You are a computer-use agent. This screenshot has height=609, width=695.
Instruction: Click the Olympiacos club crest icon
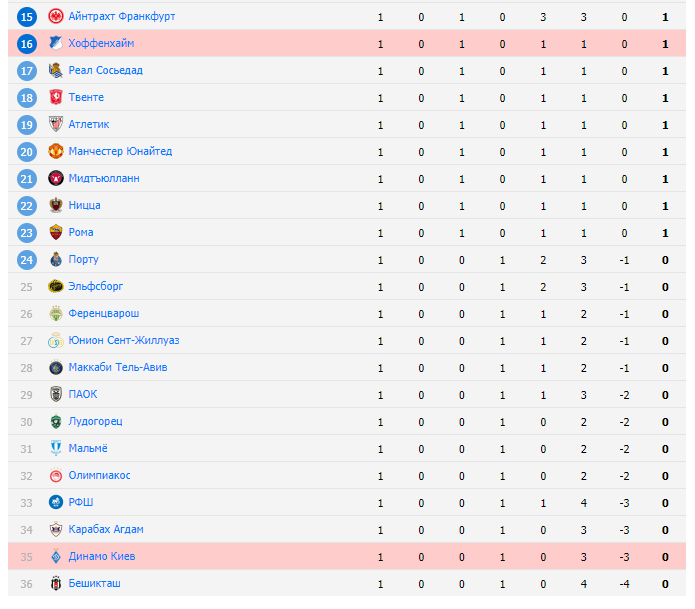click(x=56, y=476)
